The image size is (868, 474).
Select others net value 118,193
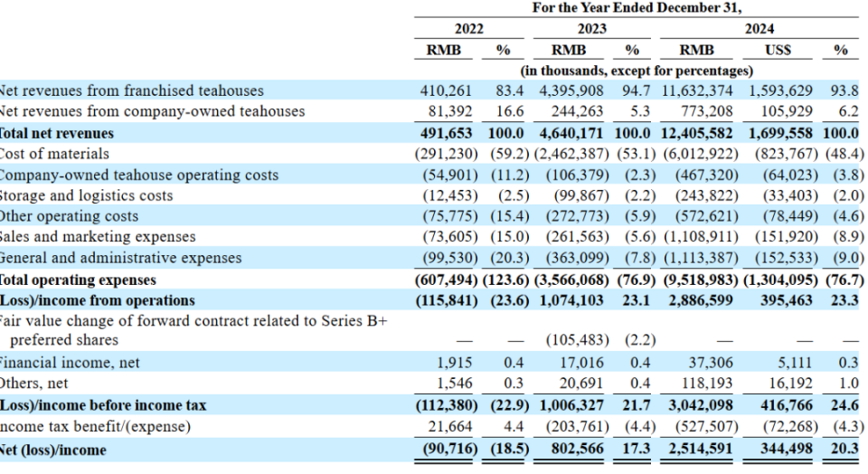pos(707,384)
